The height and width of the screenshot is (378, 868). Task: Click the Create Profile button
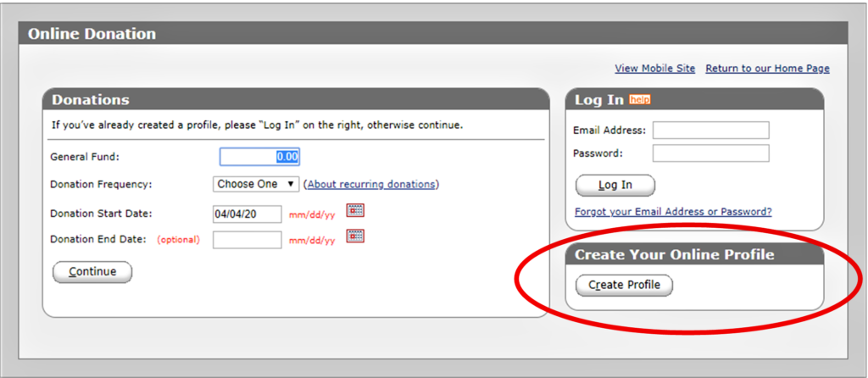625,285
